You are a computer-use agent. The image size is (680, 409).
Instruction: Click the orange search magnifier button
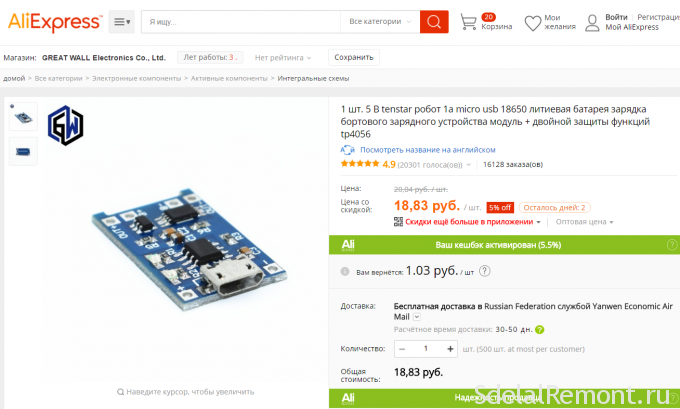click(x=434, y=22)
